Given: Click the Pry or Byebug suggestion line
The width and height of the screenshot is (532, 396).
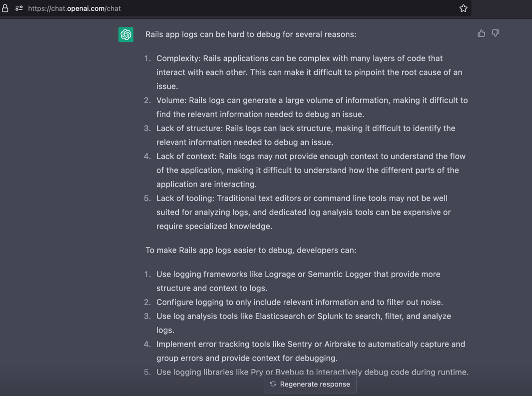Looking at the screenshot, I should [312, 372].
